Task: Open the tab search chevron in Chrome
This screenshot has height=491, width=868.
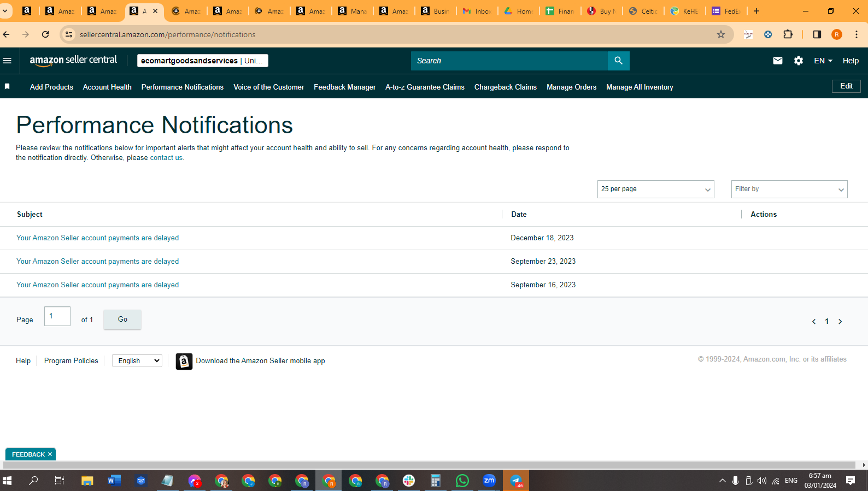Action: click(x=5, y=11)
